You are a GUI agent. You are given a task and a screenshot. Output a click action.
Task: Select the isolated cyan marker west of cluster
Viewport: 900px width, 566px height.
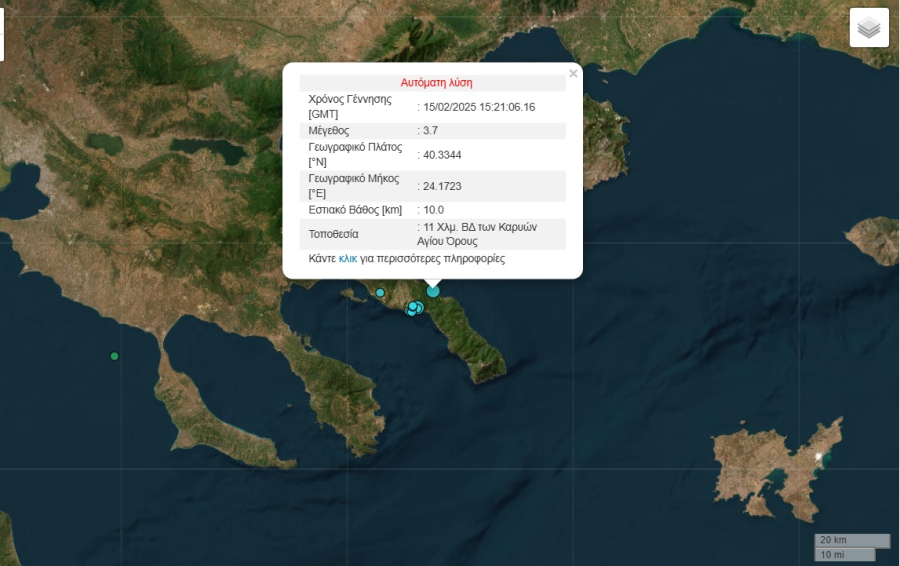[380, 293]
